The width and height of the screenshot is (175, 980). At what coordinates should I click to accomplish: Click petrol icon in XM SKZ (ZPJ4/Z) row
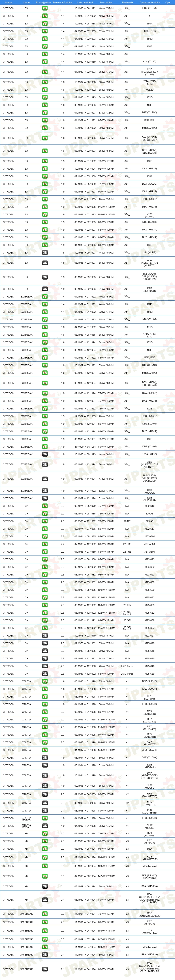45,876
